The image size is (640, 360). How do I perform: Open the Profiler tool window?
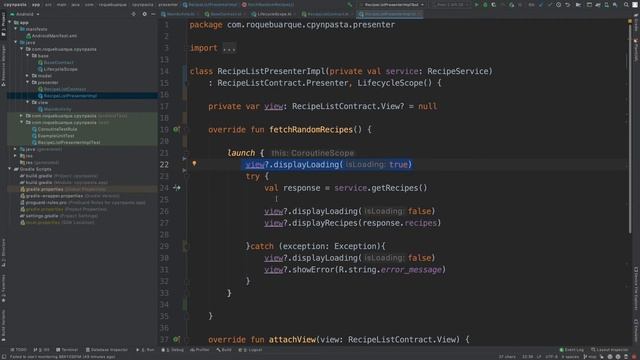pos(200,350)
